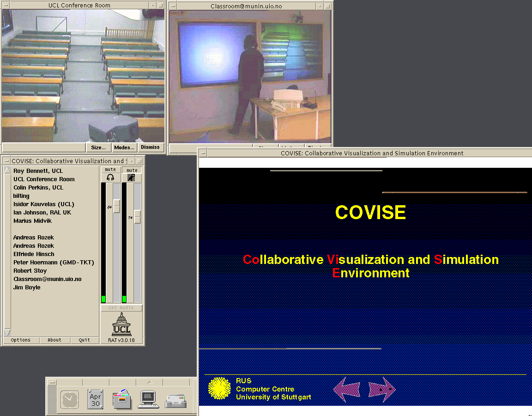Click the microphone icon in the audio tool
532x416 pixels.
131,177
